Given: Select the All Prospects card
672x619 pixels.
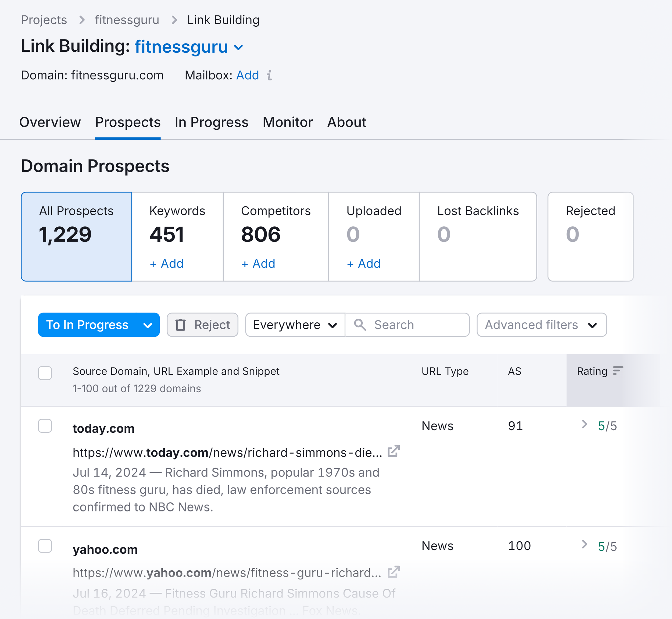Looking at the screenshot, I should click(x=76, y=236).
